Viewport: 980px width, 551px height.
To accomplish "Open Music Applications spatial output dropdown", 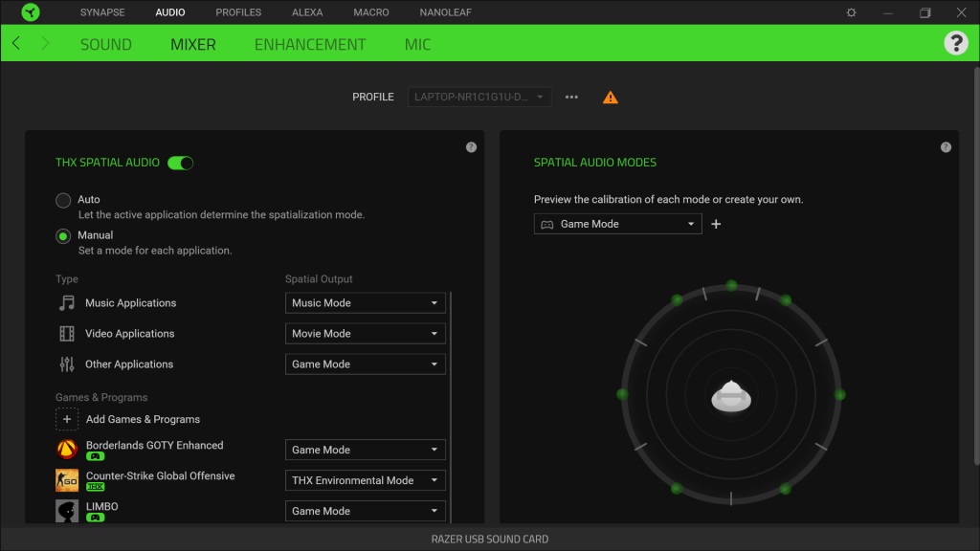I will pyautogui.click(x=365, y=303).
